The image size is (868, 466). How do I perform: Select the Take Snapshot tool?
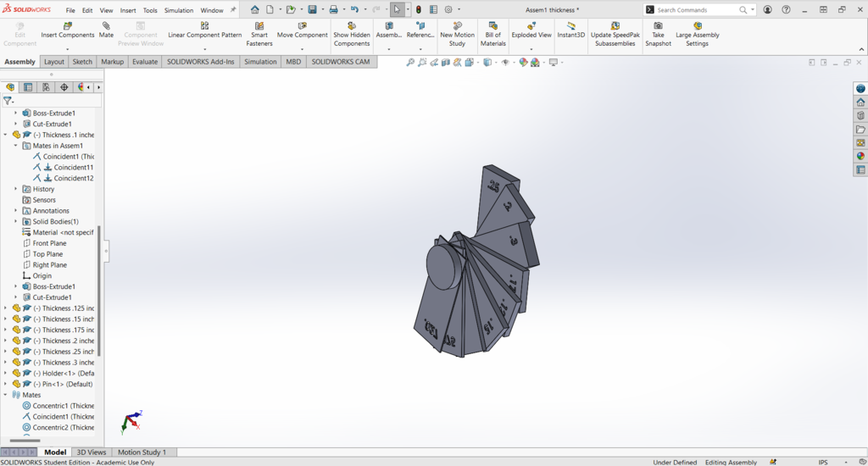point(658,25)
